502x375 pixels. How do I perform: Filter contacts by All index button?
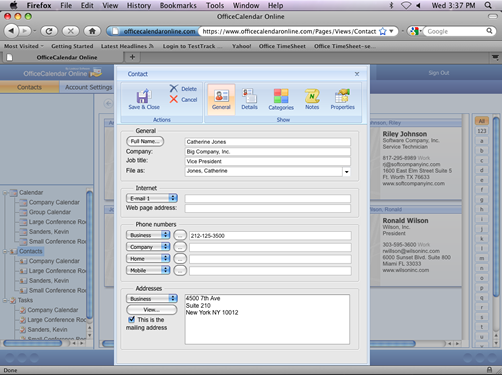(x=482, y=121)
